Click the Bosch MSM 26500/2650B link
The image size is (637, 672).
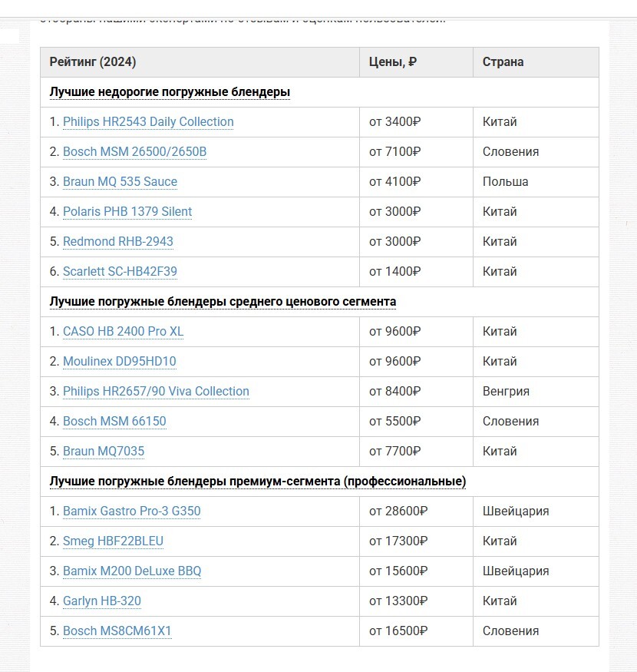134,151
